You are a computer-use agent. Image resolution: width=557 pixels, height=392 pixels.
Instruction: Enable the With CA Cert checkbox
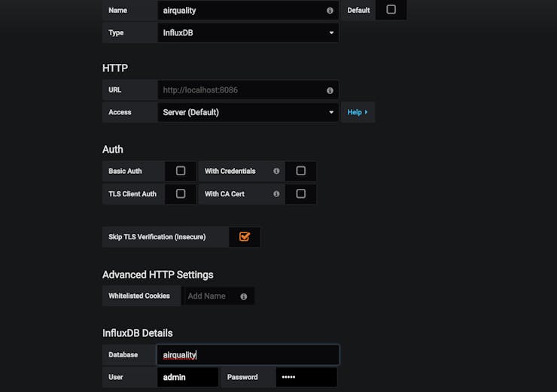pos(300,193)
